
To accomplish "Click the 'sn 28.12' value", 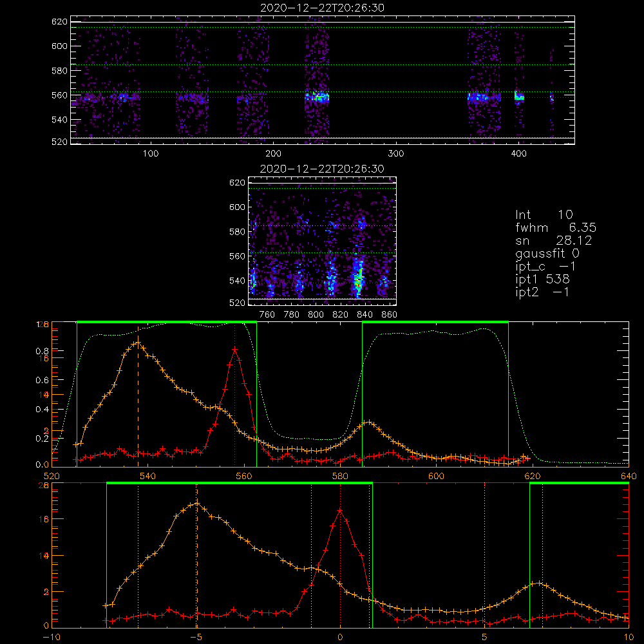I will pyautogui.click(x=554, y=240).
